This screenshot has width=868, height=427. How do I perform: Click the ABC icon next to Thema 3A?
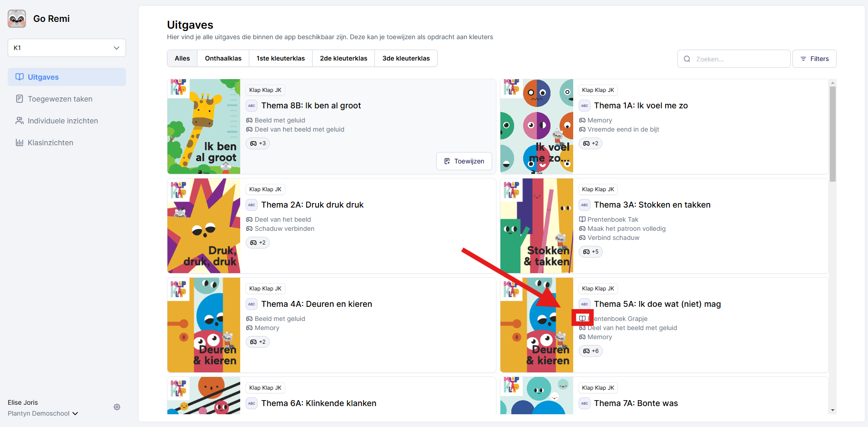[585, 205]
